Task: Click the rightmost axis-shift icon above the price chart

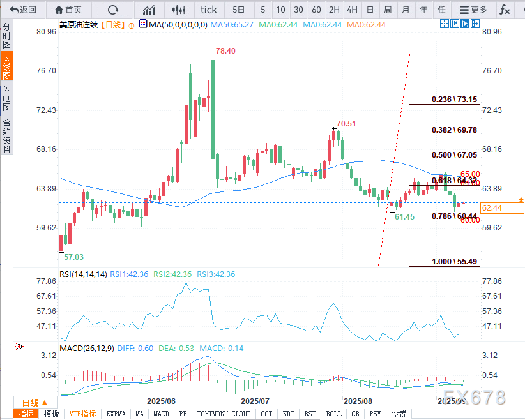Action: 475,23
